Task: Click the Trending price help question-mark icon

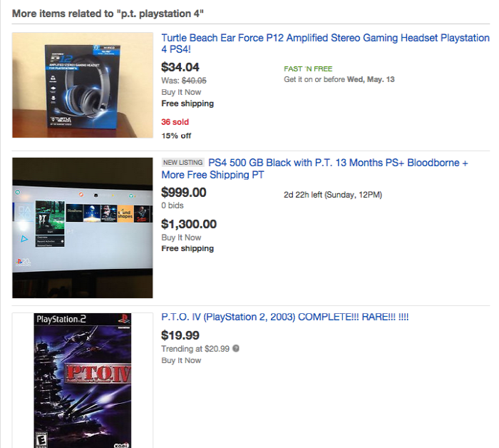Action: point(236,348)
